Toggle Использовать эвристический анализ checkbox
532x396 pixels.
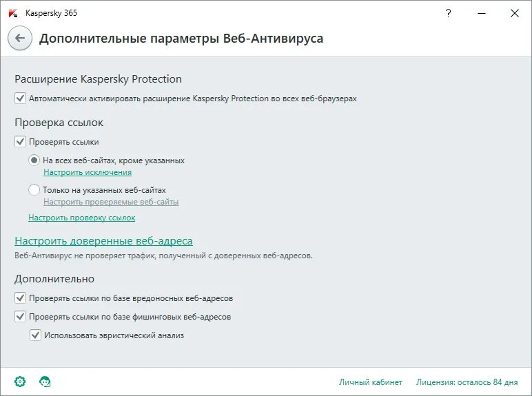[35, 335]
